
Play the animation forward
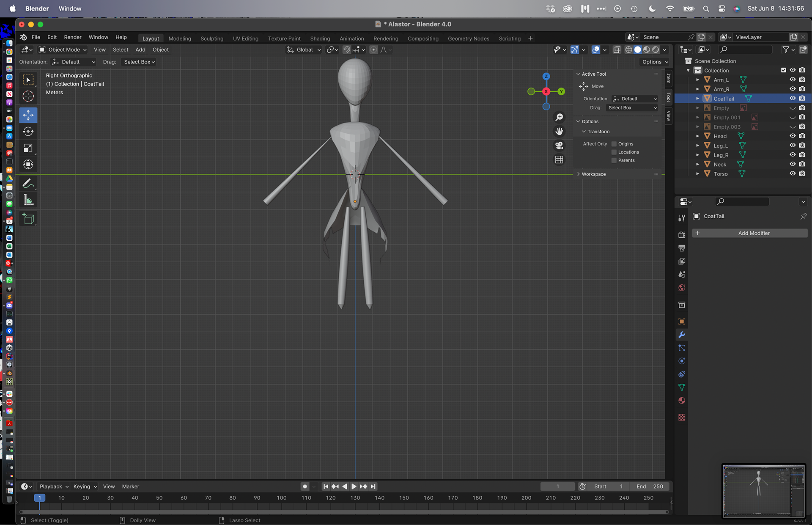(x=354, y=487)
